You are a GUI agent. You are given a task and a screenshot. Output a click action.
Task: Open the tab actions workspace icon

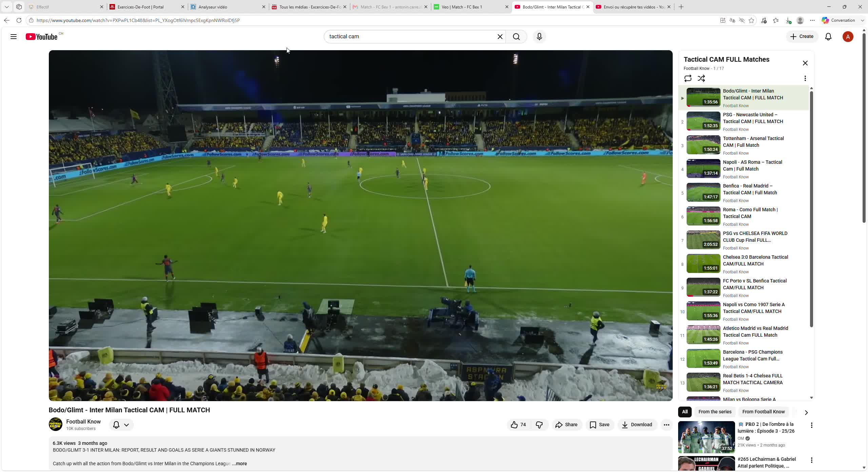19,7
